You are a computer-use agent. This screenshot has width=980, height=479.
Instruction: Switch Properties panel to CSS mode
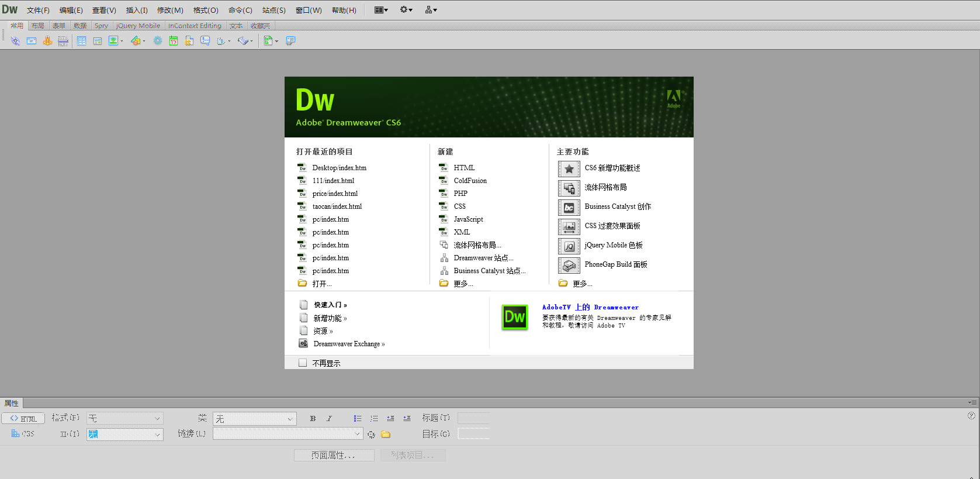[x=23, y=433]
